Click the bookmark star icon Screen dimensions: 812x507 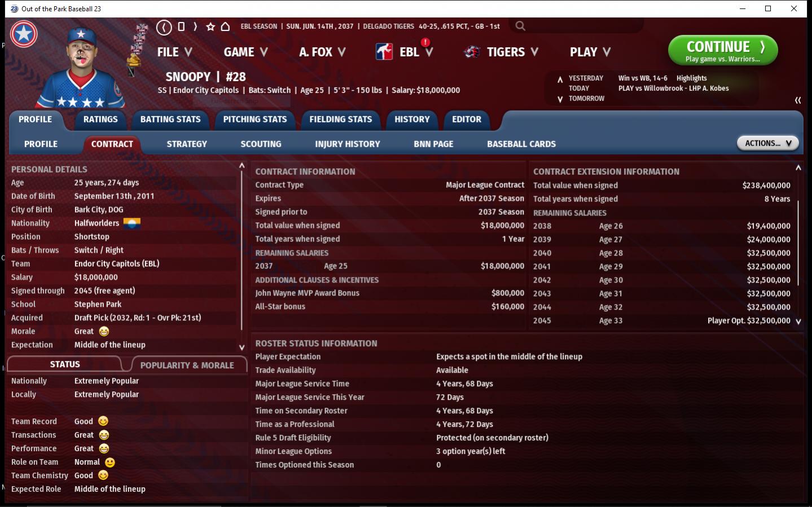coord(210,27)
